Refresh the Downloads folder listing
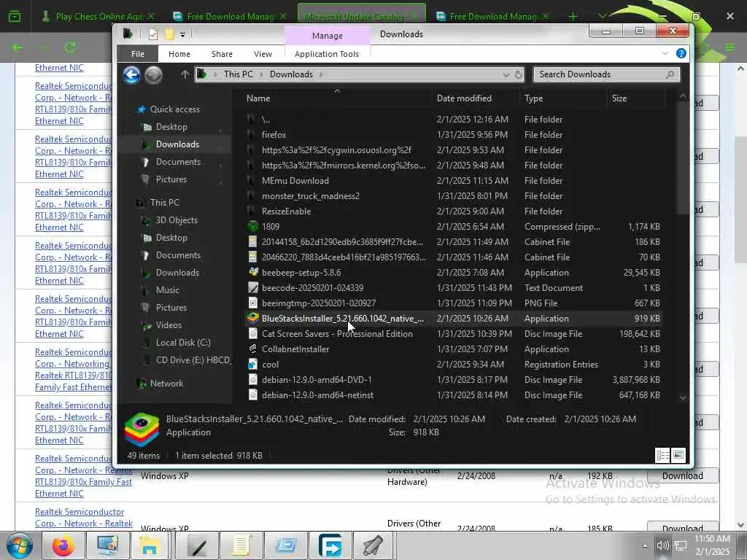This screenshot has height=560, width=747. click(519, 74)
